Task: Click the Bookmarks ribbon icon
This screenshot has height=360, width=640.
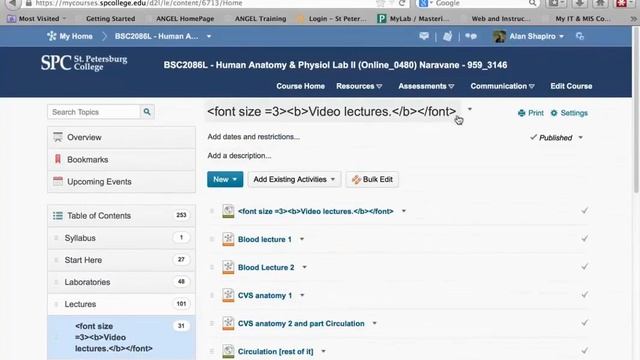Action: click(58, 159)
